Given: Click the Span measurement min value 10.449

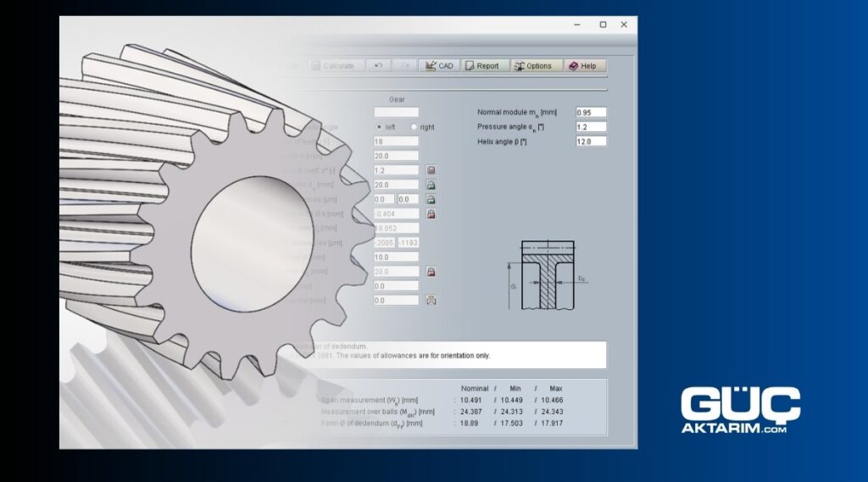Looking at the screenshot, I should [511, 400].
